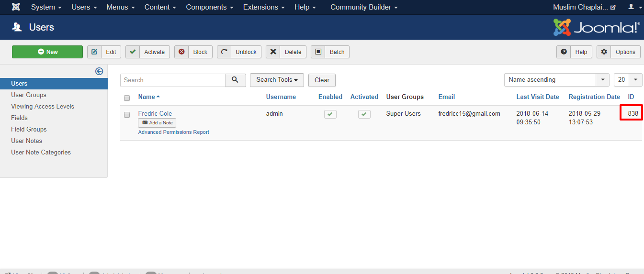This screenshot has height=274, width=644.
Task: Sort by the Email column header
Action: 447,97
